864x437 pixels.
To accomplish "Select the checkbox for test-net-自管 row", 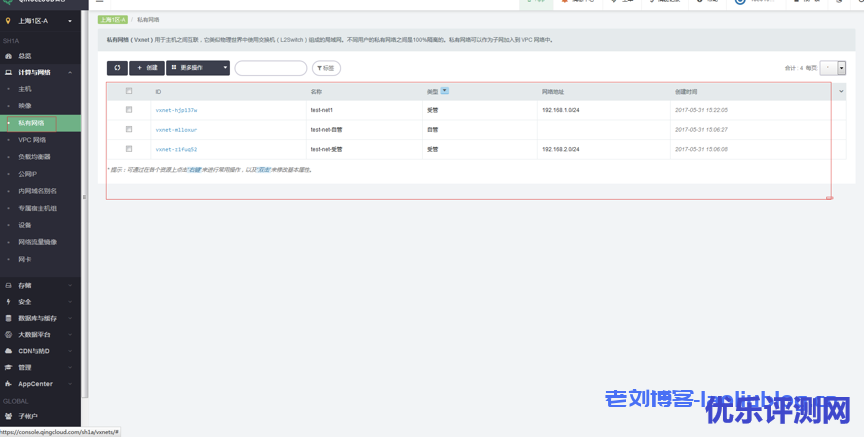I will point(129,129).
